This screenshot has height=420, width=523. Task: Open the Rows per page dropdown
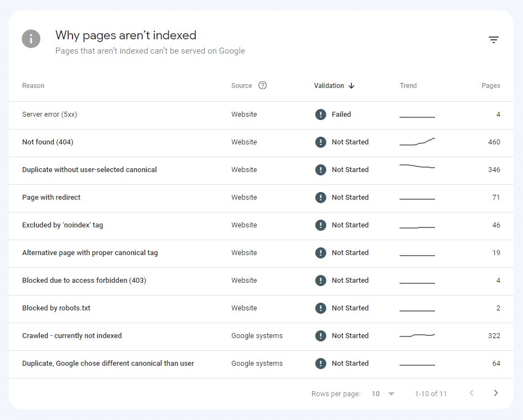tap(383, 393)
